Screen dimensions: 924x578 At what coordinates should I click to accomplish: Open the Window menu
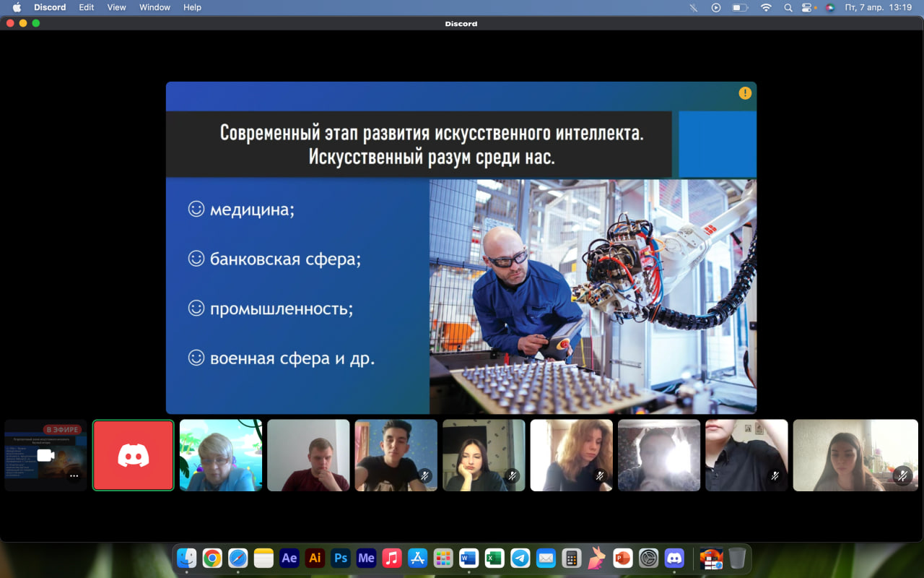tap(154, 7)
